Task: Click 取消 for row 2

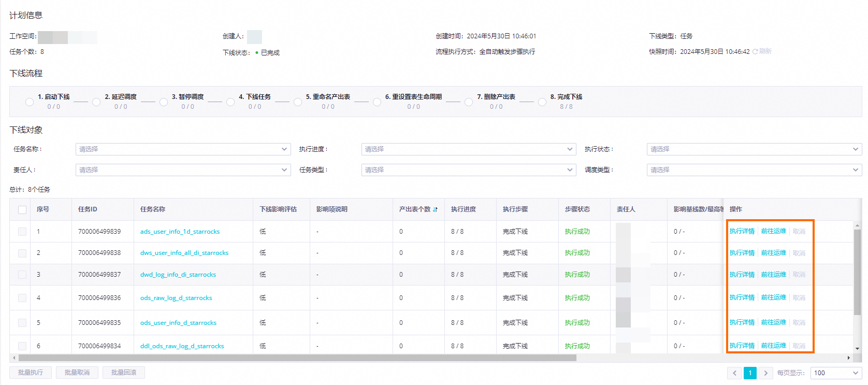Action: pyautogui.click(x=799, y=253)
